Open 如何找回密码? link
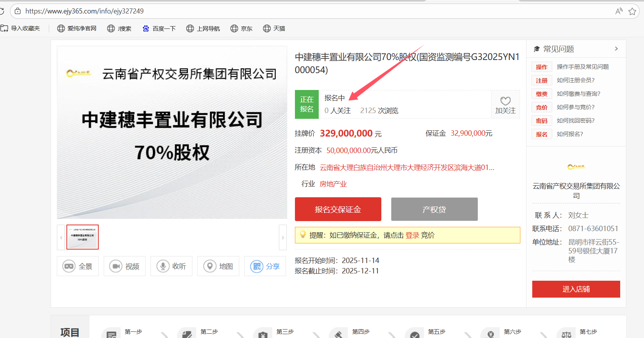The width and height of the screenshot is (644, 338). pos(576,121)
